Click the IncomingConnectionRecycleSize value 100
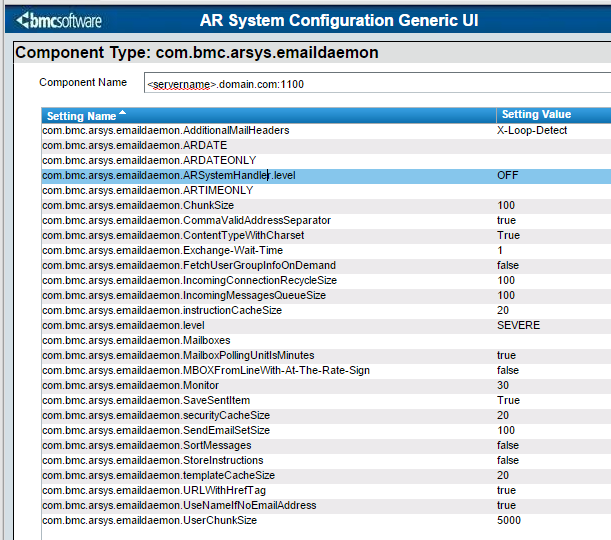Viewport: 611px width, 540px height. (x=506, y=280)
